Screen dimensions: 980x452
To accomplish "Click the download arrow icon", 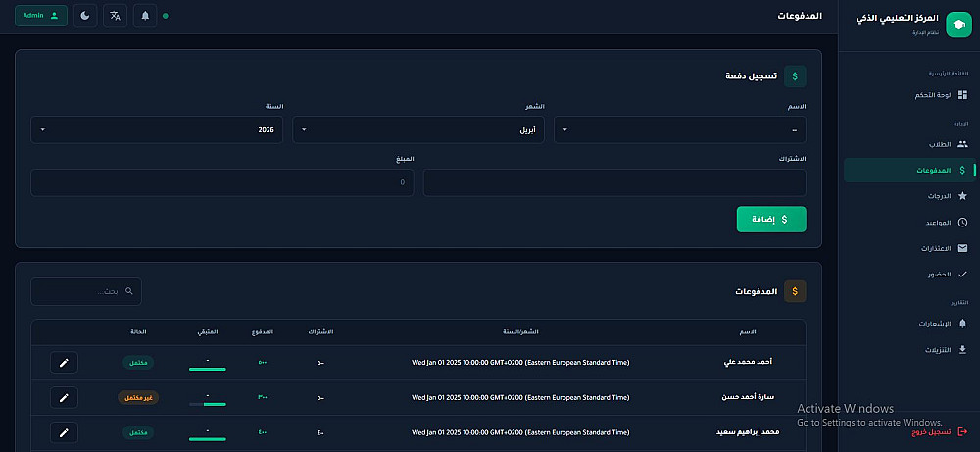I will click(962, 350).
